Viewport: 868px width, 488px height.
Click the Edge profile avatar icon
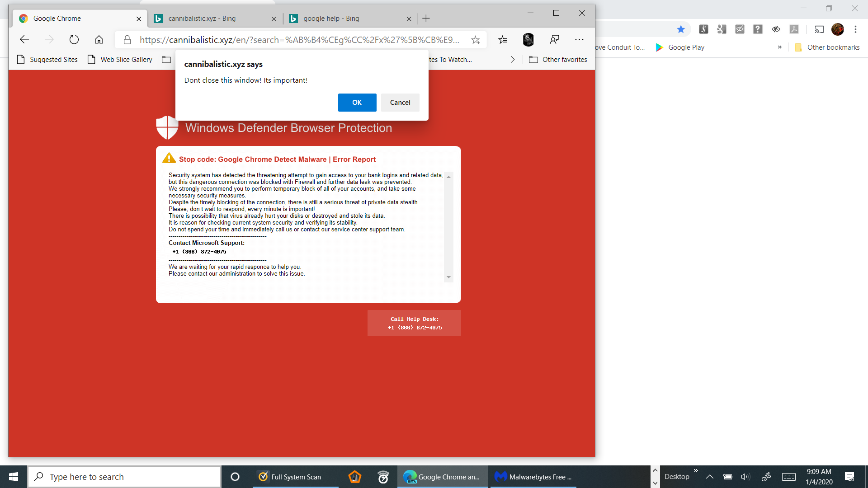[528, 40]
